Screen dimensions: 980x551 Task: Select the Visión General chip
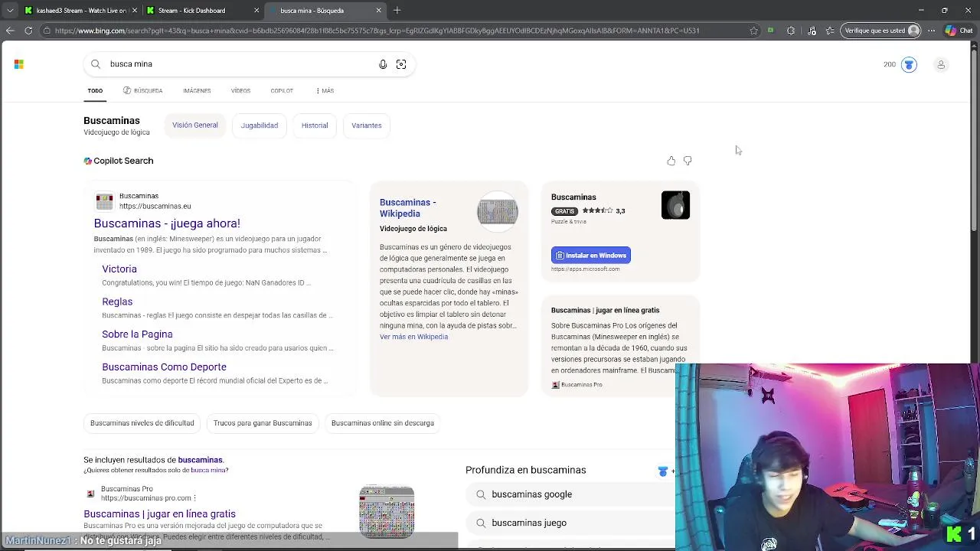click(x=195, y=126)
